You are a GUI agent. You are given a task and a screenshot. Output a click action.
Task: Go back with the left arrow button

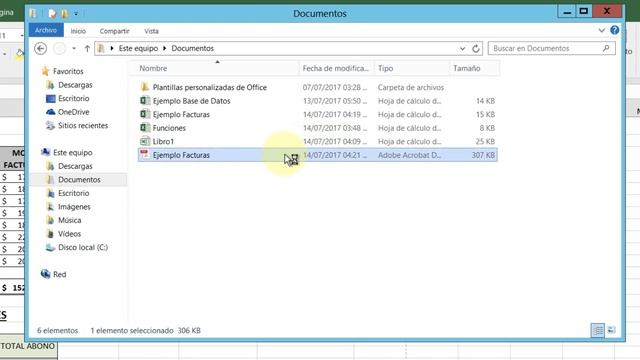pyautogui.click(x=40, y=49)
